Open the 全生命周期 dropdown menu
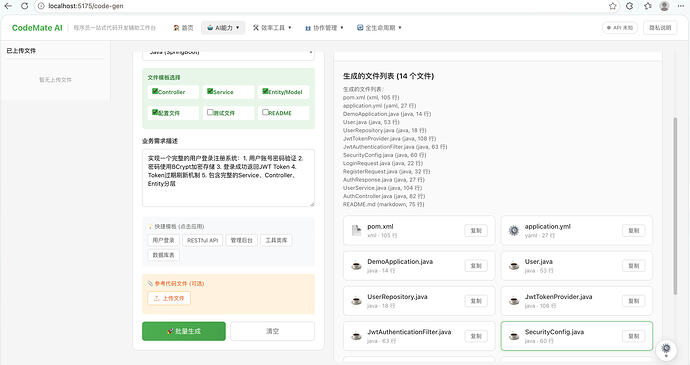 379,28
